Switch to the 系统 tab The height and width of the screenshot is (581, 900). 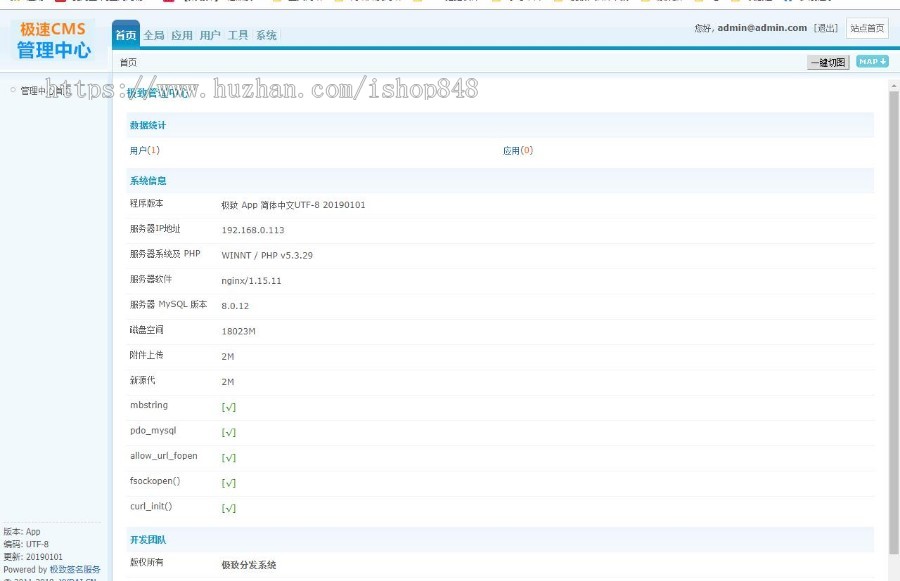265,33
